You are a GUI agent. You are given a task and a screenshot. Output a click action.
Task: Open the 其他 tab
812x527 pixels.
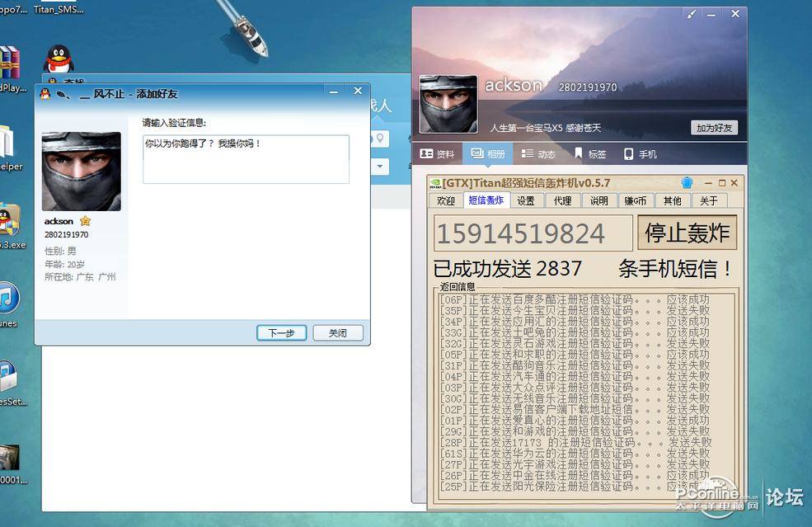click(x=672, y=200)
